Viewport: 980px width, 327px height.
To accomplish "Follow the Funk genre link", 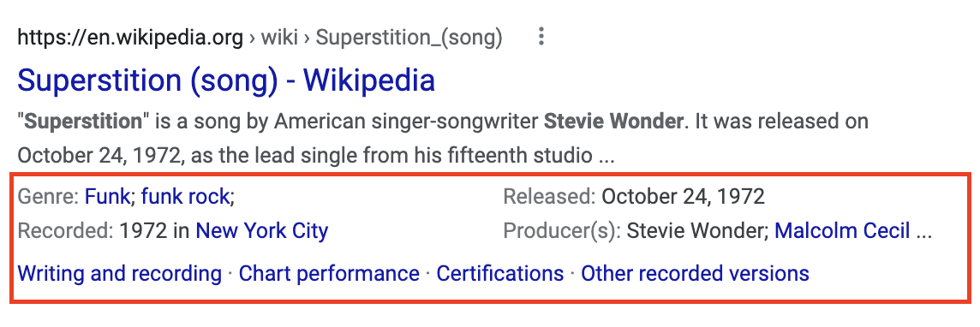I will [x=107, y=197].
